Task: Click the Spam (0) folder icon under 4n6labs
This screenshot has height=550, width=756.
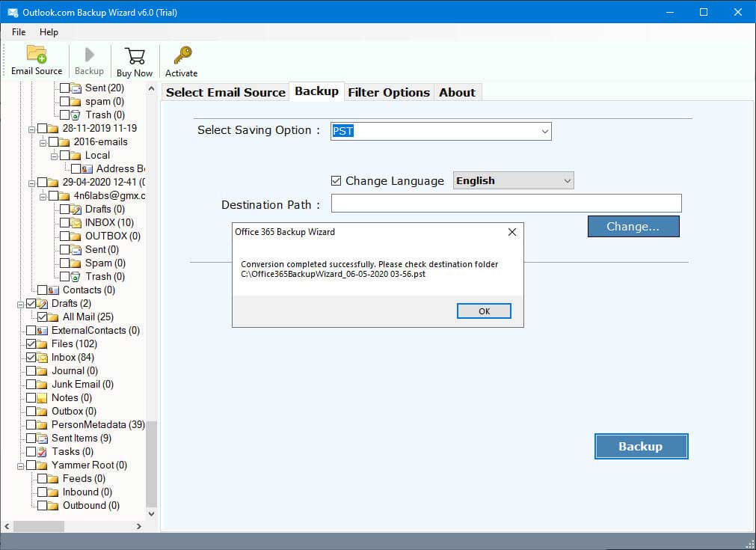Action: pyautogui.click(x=76, y=263)
